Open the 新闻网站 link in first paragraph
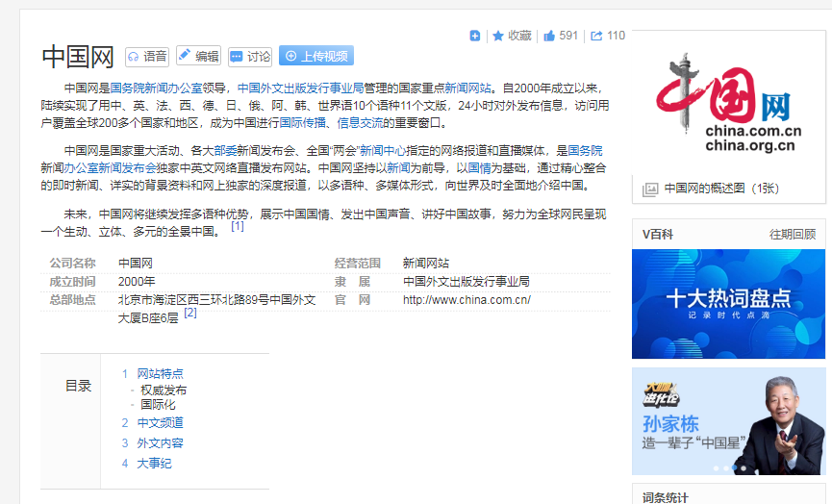This screenshot has width=832, height=504. tap(468, 88)
